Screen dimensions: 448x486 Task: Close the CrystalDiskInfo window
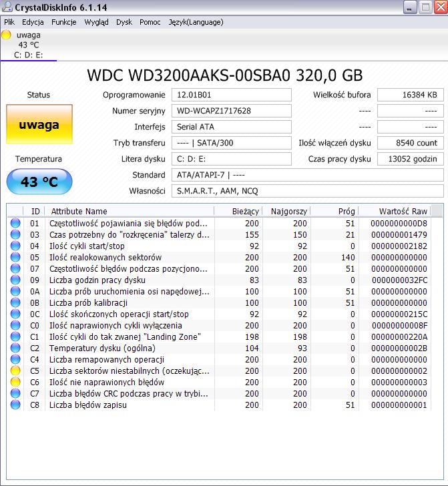tap(441, 7)
